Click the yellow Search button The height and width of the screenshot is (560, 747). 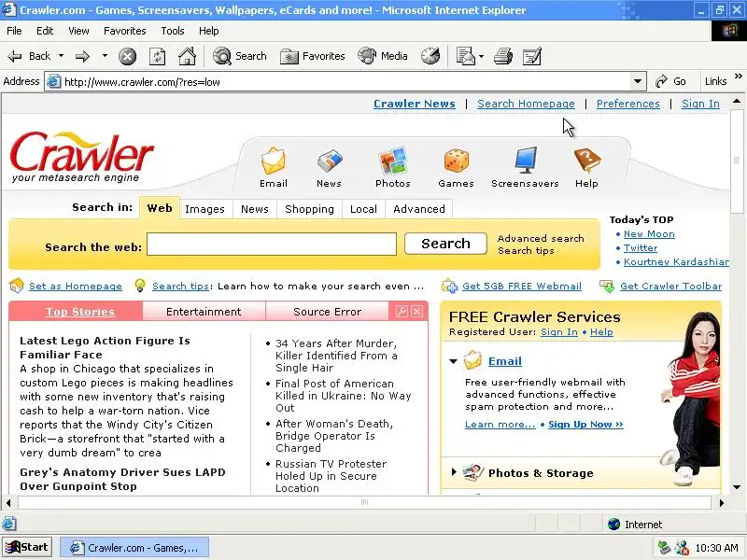(445, 244)
